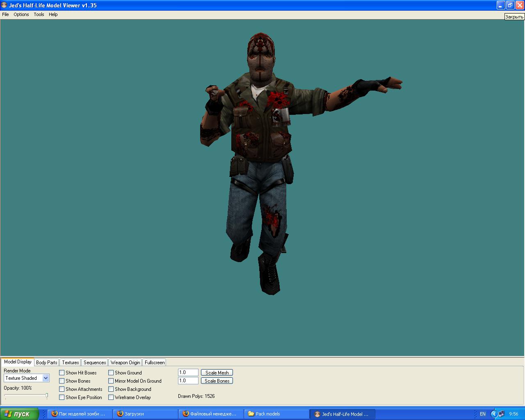Open the Tools menu
The height and width of the screenshot is (420, 525).
pyautogui.click(x=39, y=14)
